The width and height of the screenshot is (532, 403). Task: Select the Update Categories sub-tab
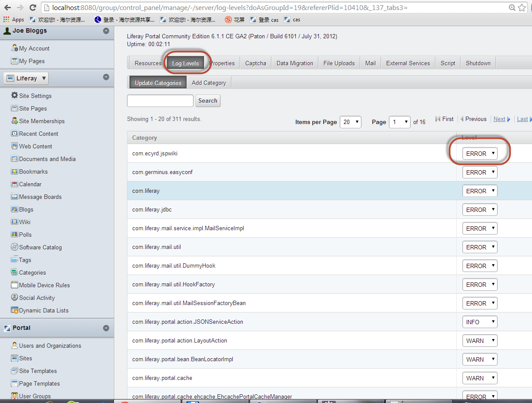point(158,83)
